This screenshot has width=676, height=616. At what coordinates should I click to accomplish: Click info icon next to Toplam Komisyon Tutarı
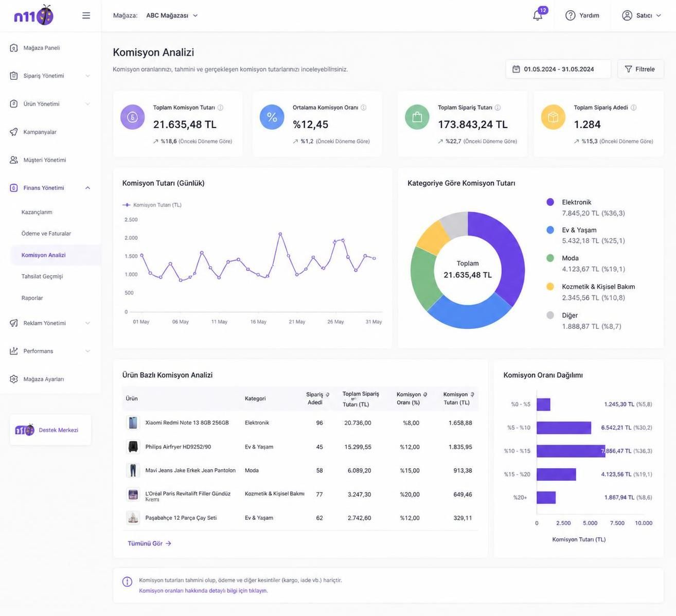click(220, 108)
